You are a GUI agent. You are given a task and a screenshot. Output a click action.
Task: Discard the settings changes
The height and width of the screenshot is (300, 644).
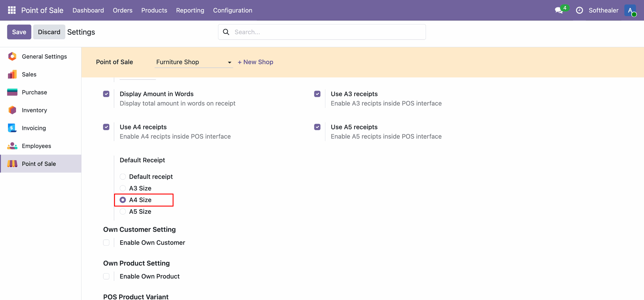pos(49,32)
